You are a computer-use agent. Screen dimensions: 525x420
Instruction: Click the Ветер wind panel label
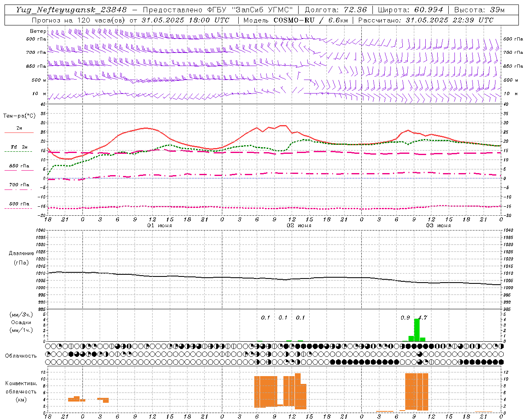coord(38,32)
